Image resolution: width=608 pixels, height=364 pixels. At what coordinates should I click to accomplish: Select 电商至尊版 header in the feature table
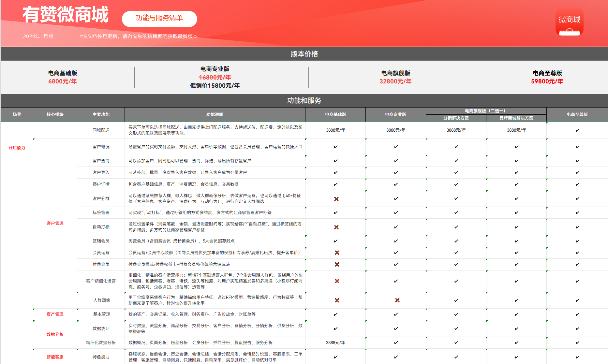[x=577, y=115]
